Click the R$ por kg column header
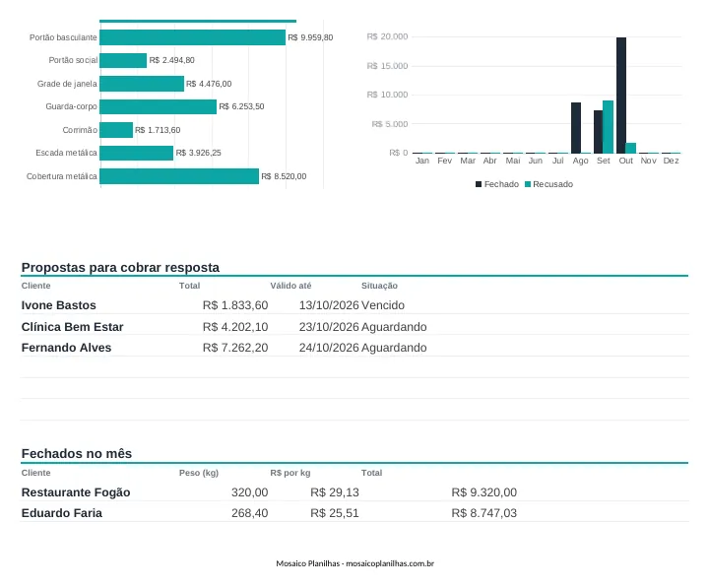Viewport: 708px width, 588px height. 290,473
